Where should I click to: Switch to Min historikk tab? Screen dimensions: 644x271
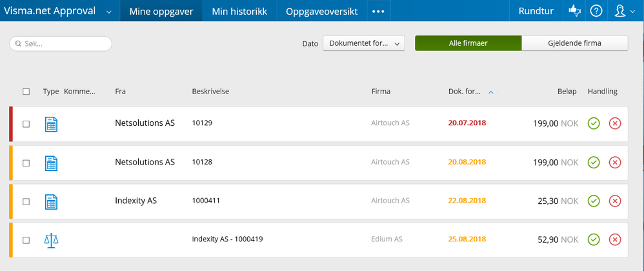(x=239, y=11)
